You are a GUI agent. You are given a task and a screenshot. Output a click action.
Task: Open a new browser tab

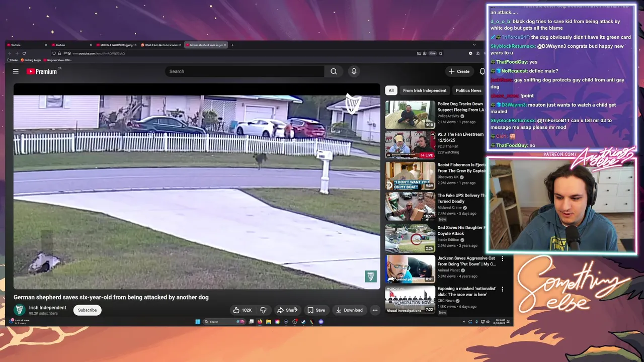click(232, 45)
